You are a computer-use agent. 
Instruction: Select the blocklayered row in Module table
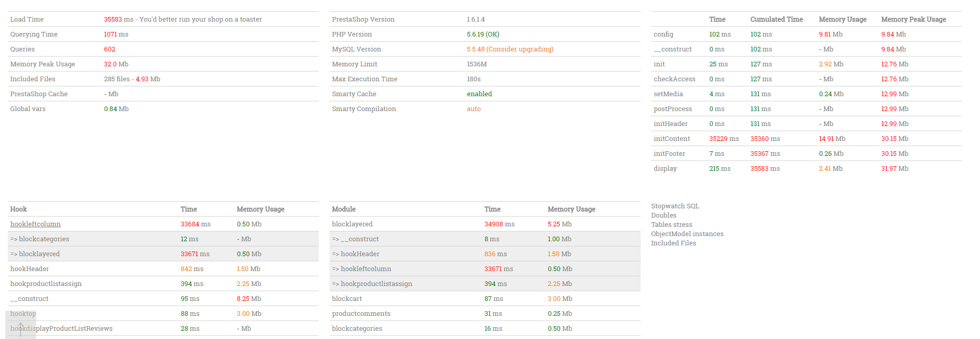[x=352, y=224]
